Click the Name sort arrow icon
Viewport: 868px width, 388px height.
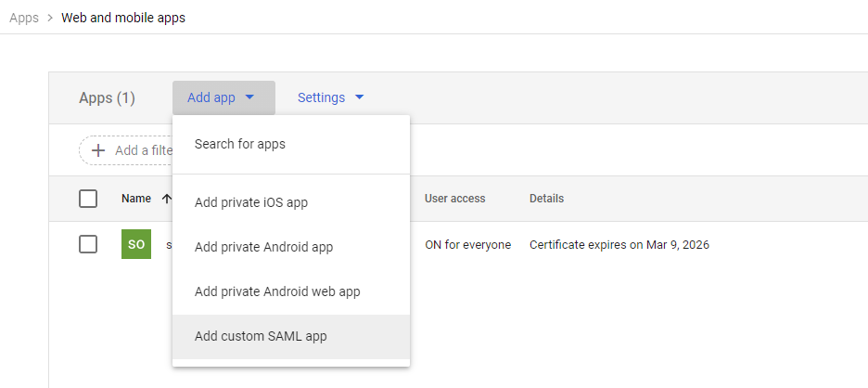(x=167, y=199)
